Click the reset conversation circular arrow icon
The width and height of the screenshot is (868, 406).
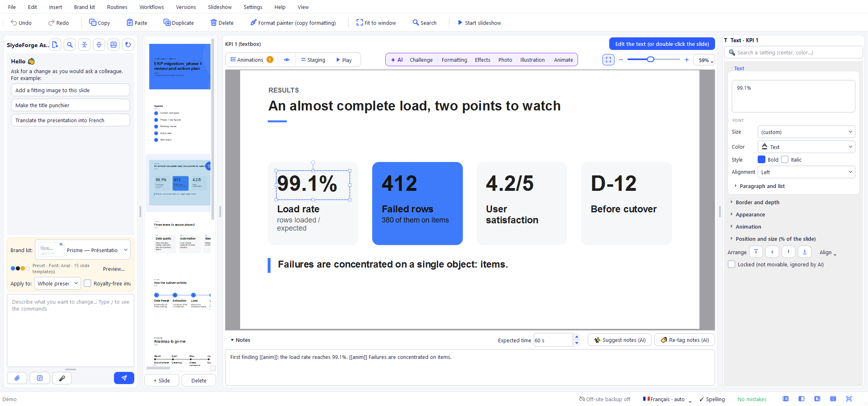pyautogui.click(x=128, y=45)
